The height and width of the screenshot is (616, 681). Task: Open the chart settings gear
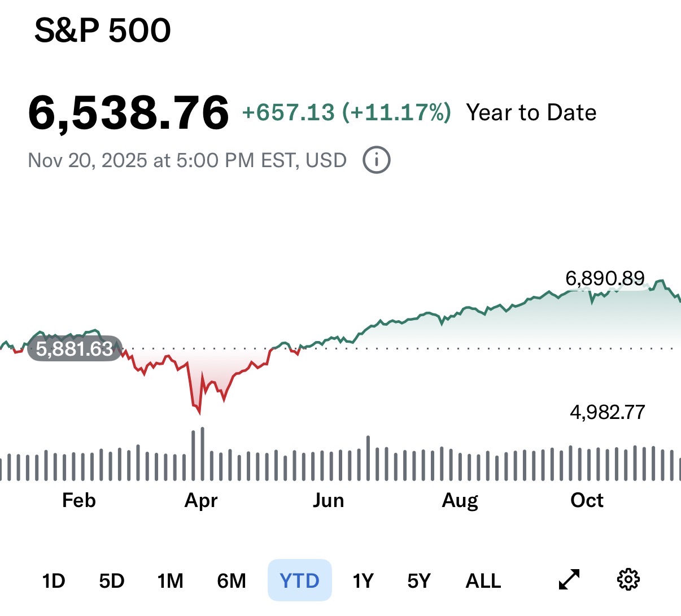point(628,580)
